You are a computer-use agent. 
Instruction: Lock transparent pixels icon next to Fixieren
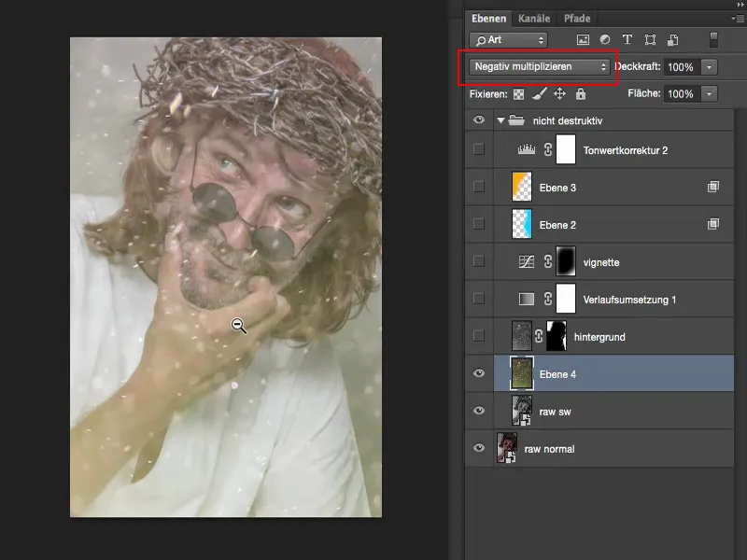(519, 94)
